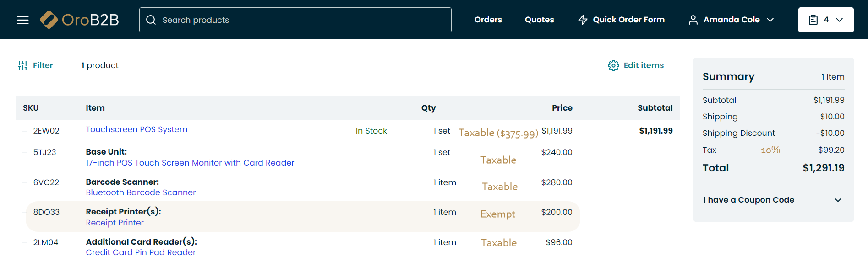Expand the shopping lists dropdown arrow
Screen dimensions: 868x262
(840, 20)
